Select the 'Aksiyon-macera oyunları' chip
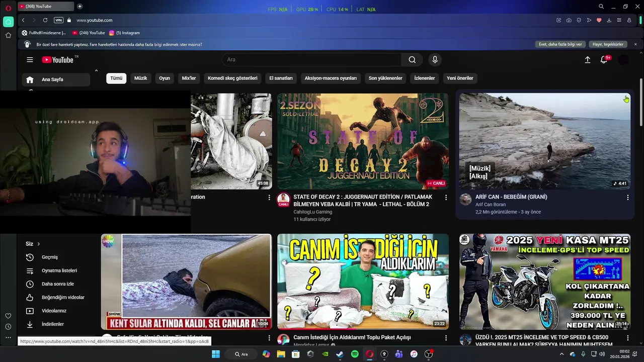644x362 pixels. 331,78
